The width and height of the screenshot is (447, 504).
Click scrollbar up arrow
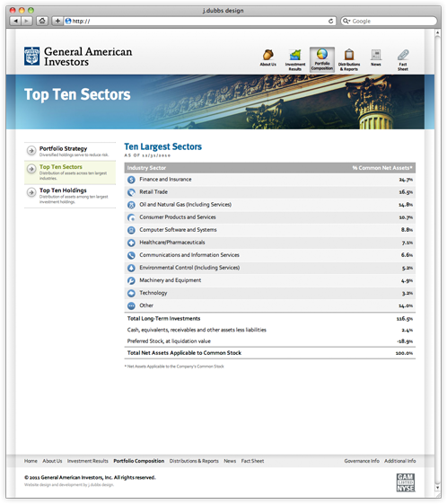(437, 32)
